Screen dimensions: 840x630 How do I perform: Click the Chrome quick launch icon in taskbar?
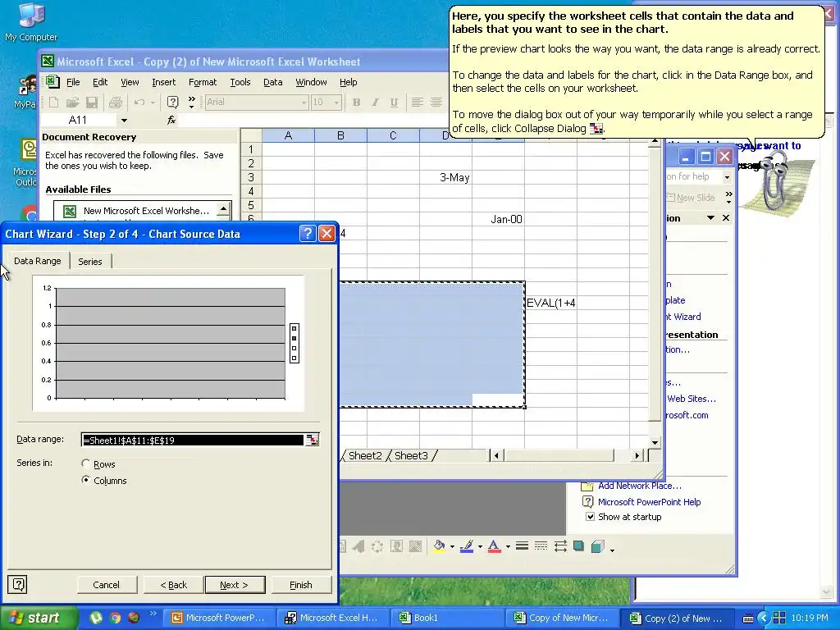click(115, 618)
